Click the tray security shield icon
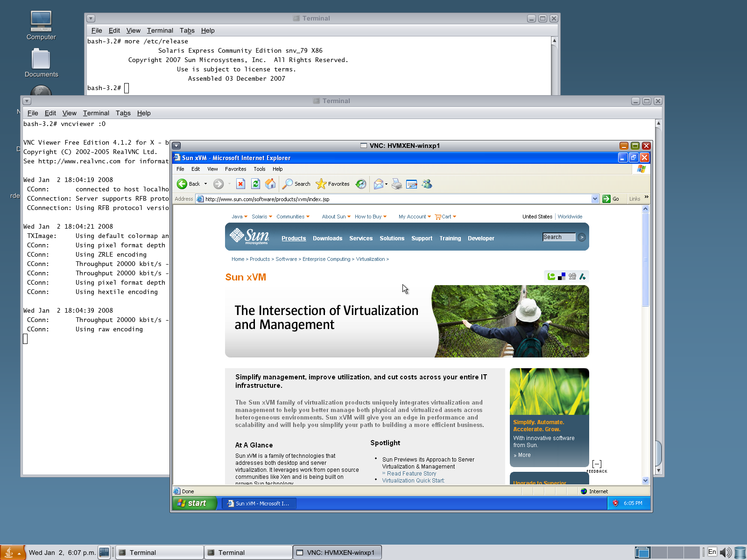The width and height of the screenshot is (747, 560). pos(615,503)
